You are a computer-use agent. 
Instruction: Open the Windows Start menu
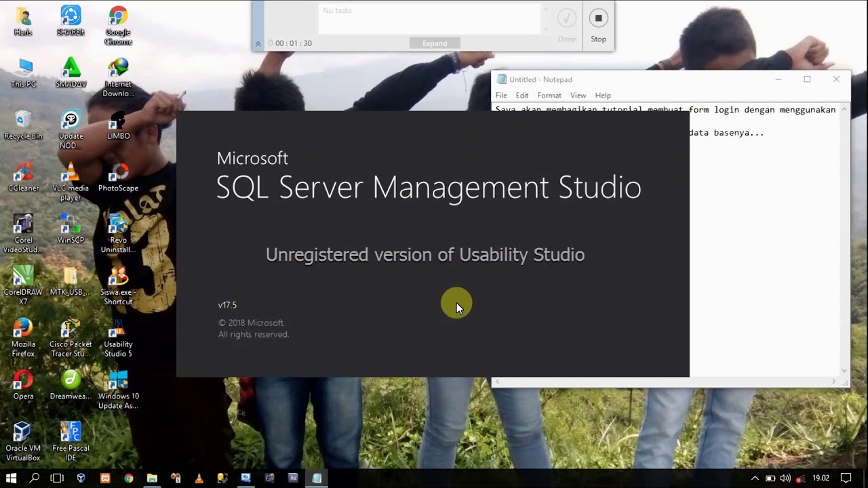(11, 478)
